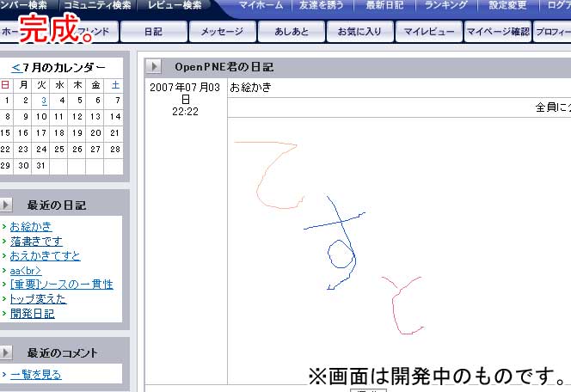
Task: Go to the マイレビュー tab
Action: point(427,33)
